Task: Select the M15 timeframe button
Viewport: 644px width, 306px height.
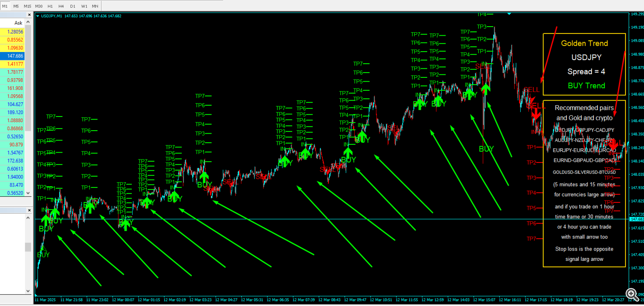Action: pyautogui.click(x=27, y=6)
